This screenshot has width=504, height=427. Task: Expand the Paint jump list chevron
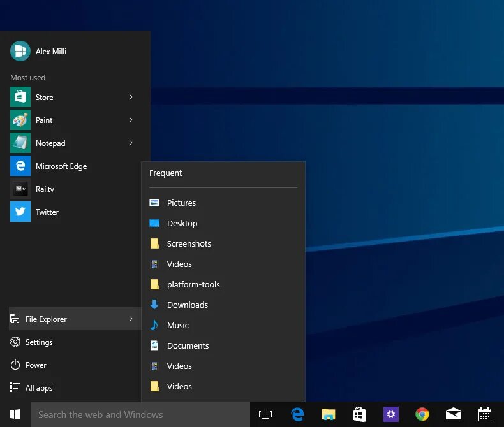coord(131,120)
